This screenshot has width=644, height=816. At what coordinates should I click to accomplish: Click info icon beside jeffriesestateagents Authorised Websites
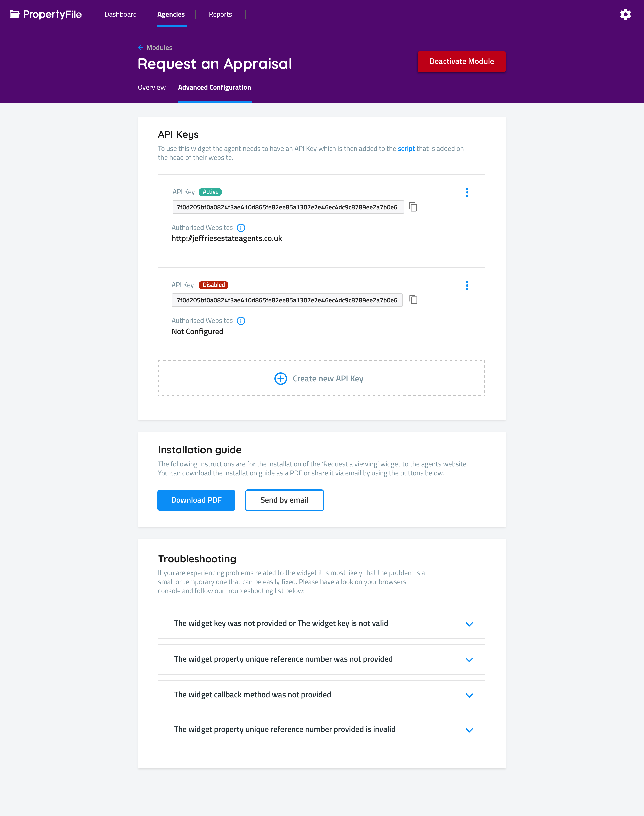[241, 228]
